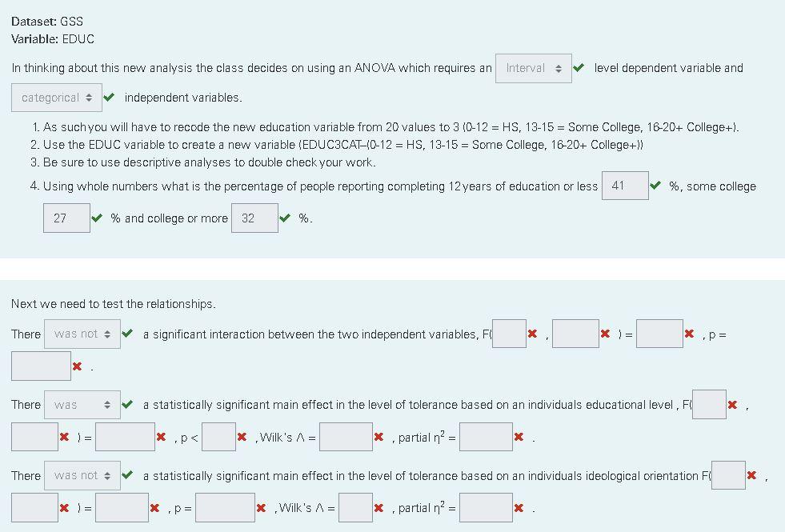This screenshot has height=532, width=785.
Task: Open the categorical variables dropdown
Action: [x=56, y=97]
